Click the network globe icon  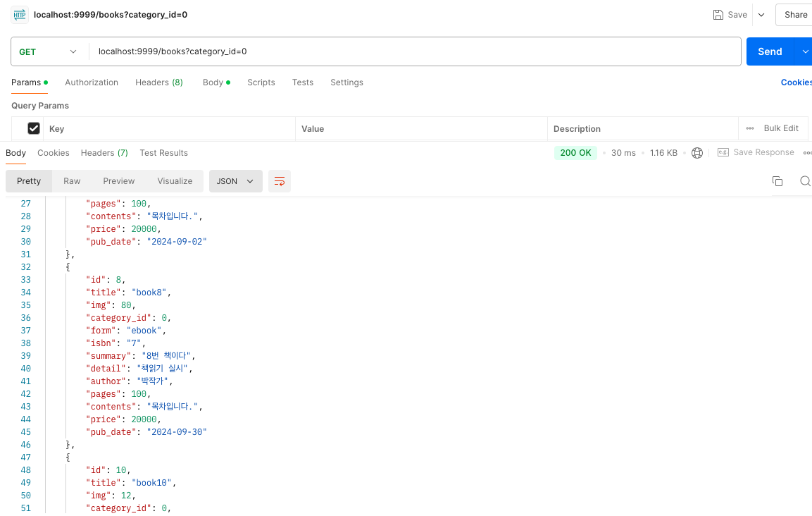tap(697, 153)
